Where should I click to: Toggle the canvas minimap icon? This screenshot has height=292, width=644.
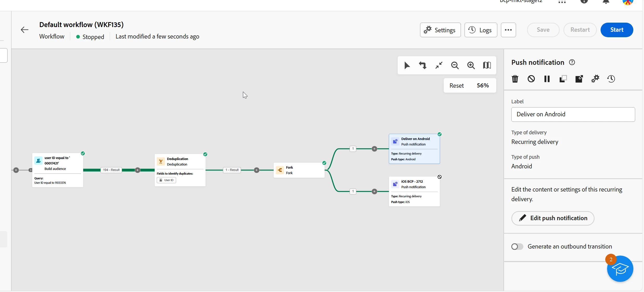pyautogui.click(x=487, y=65)
